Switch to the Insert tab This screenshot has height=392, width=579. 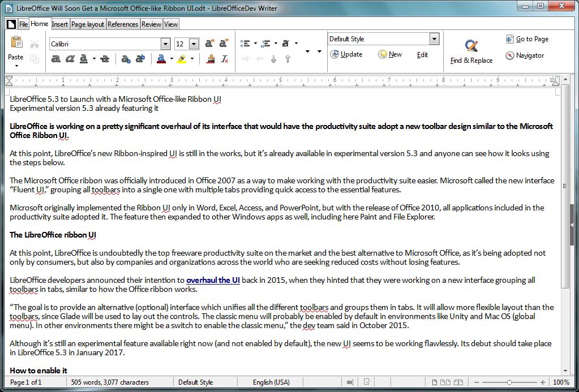[60, 24]
